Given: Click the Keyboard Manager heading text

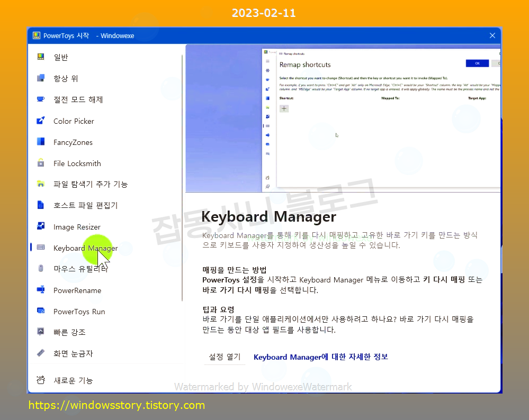Looking at the screenshot, I should [268, 216].
